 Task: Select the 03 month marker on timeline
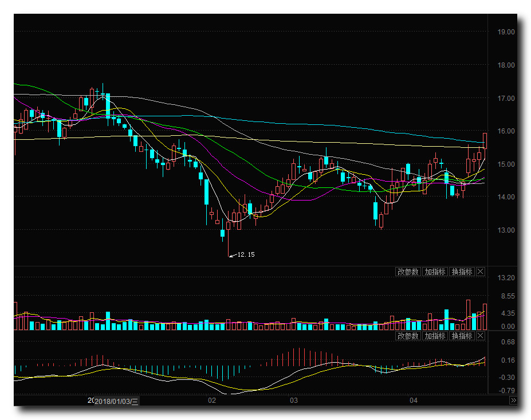tap(293, 401)
